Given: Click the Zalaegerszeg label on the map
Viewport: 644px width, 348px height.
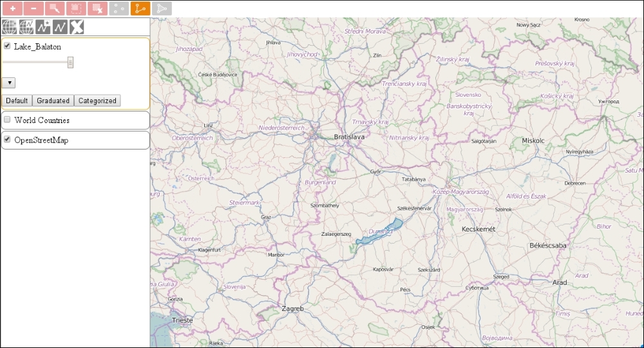Looking at the screenshot, I should coord(336,234).
